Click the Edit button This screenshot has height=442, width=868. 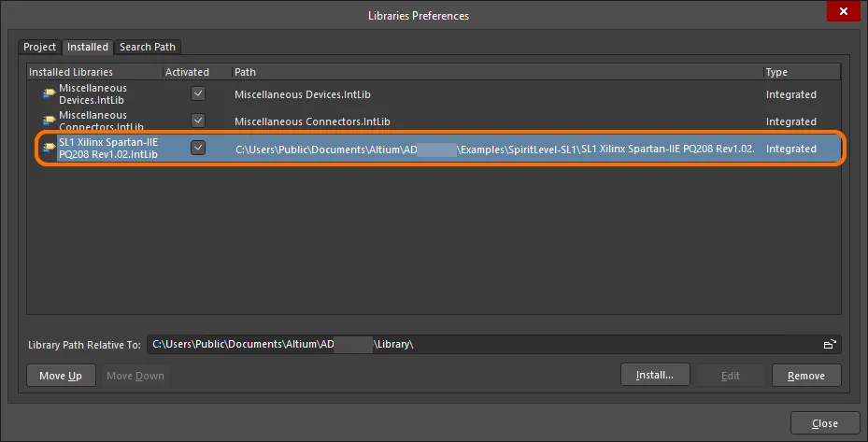coord(730,376)
